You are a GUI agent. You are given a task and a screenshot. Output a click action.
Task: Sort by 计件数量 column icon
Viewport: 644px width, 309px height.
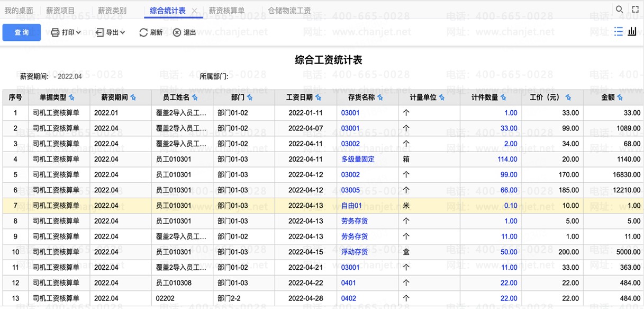pos(503,98)
